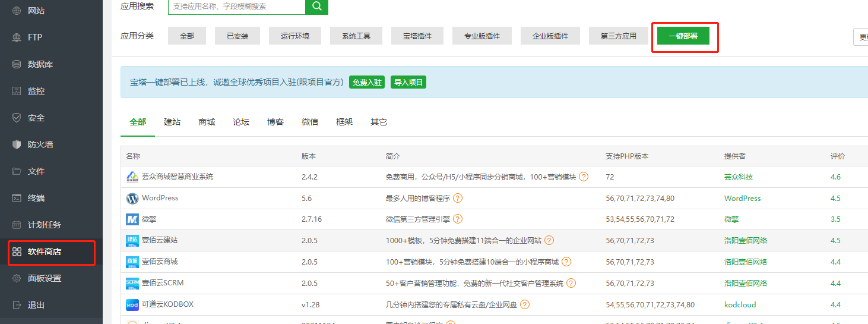The height and width of the screenshot is (324, 868).
Task: Open the 芸众科技 provider link
Action: (x=739, y=177)
